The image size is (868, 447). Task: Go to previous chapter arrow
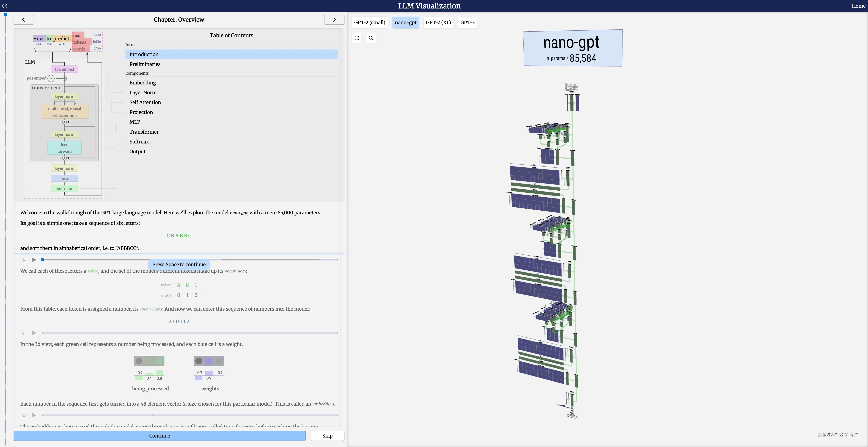click(24, 20)
